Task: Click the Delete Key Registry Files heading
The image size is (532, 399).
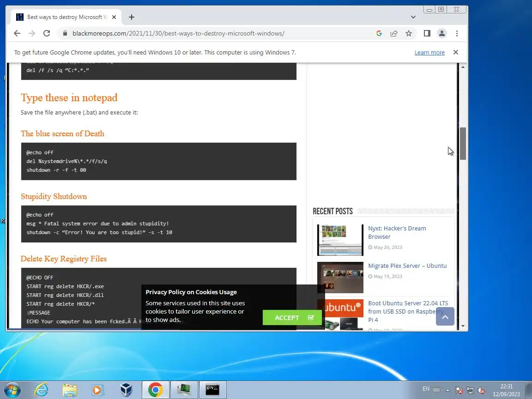Action: point(63,259)
